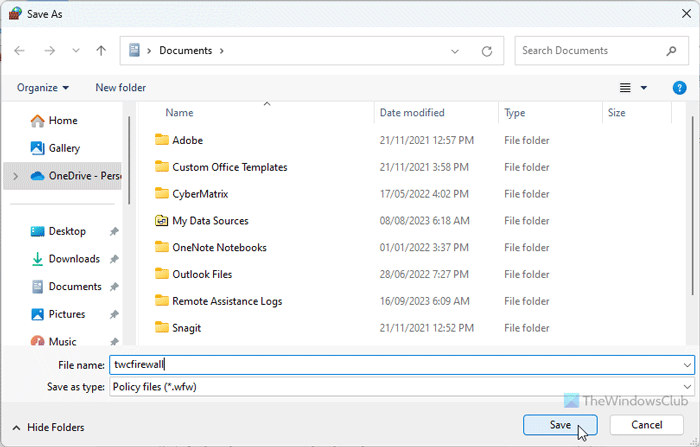Click the search magnifier icon
This screenshot has height=447, width=700.
(x=671, y=50)
